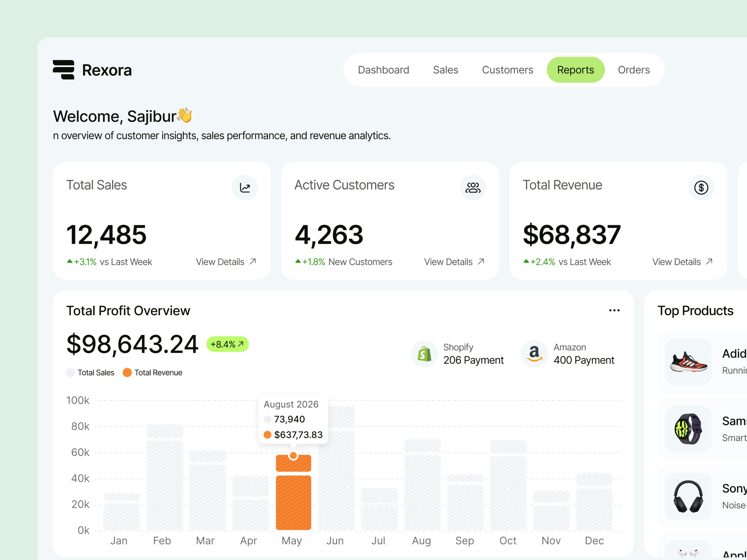Screen dimensions: 747x560
Task: Toggle the Total Revenue legend in profit chart
Action: 153,372
